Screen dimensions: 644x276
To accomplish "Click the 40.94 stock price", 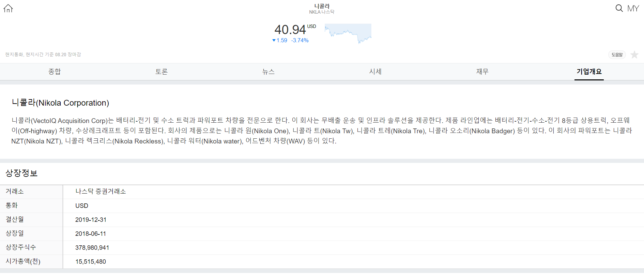I will pyautogui.click(x=290, y=30).
